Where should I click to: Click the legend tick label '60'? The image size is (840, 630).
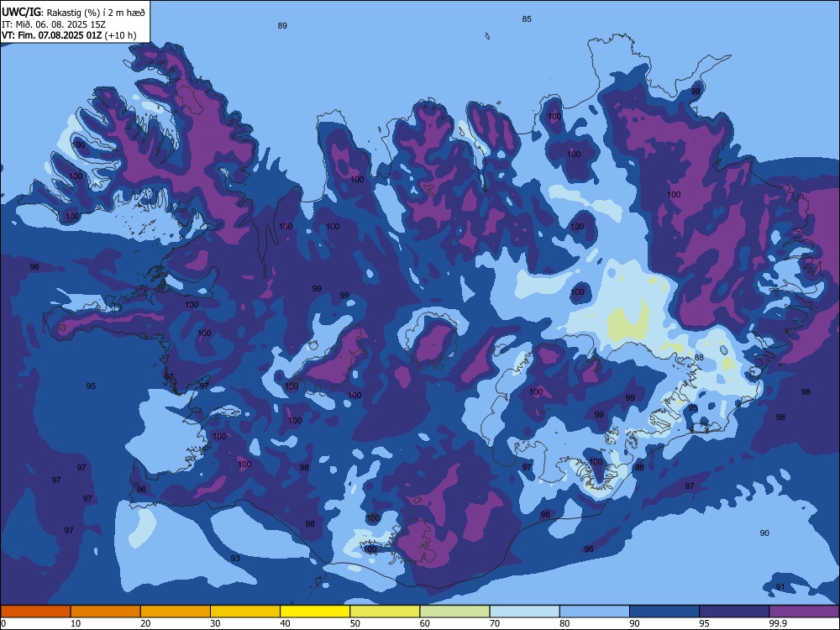point(425,623)
